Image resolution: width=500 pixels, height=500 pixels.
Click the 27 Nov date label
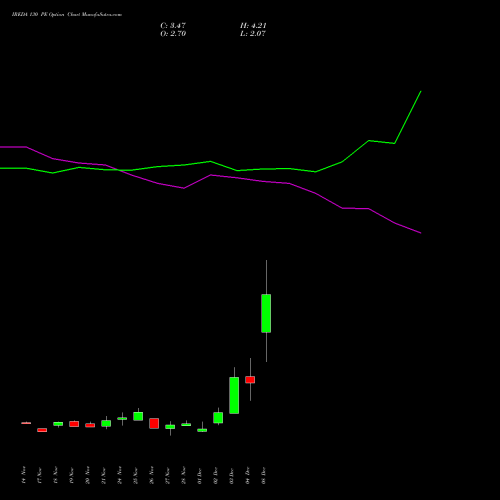167,475
